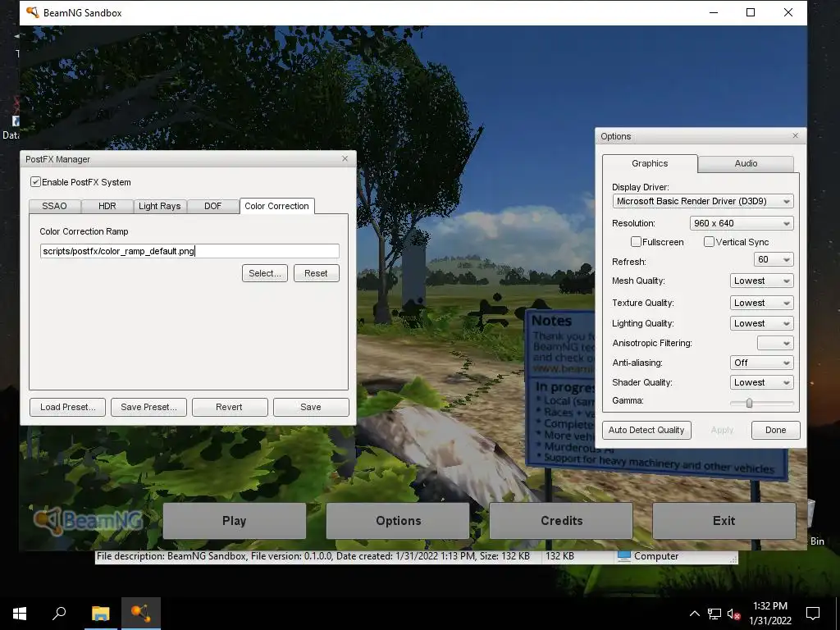Open Anti-aliasing dropdown
Image resolution: width=840 pixels, height=630 pixels.
pos(762,363)
